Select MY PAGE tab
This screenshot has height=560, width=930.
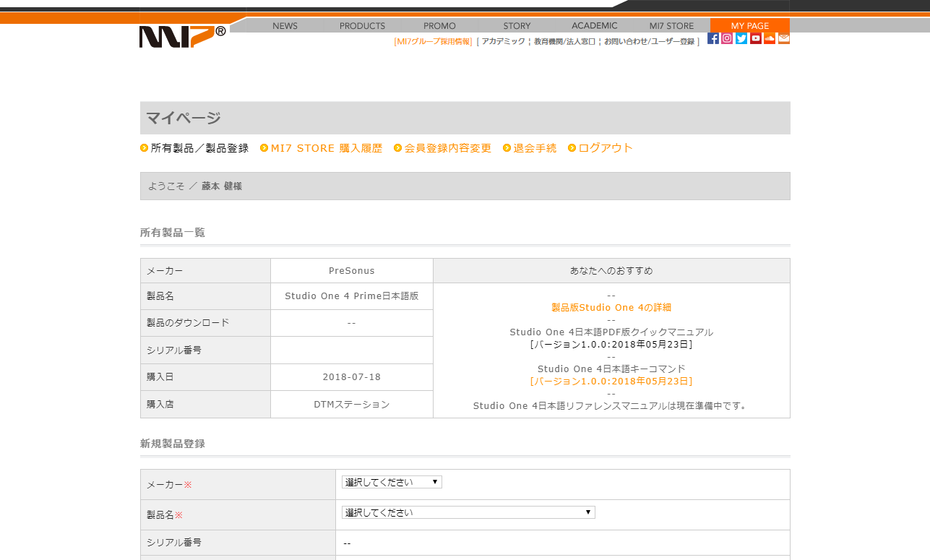[750, 25]
